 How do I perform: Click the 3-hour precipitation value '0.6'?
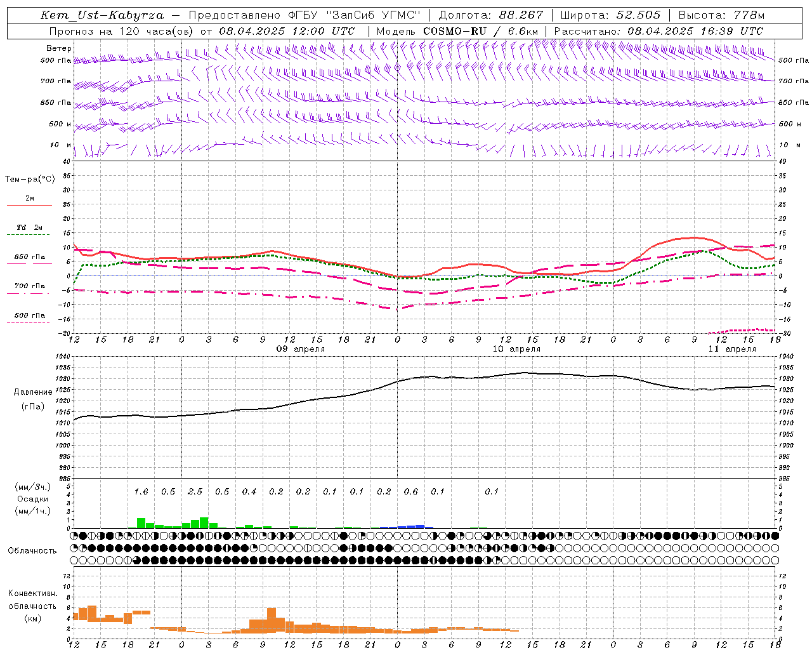(411, 492)
